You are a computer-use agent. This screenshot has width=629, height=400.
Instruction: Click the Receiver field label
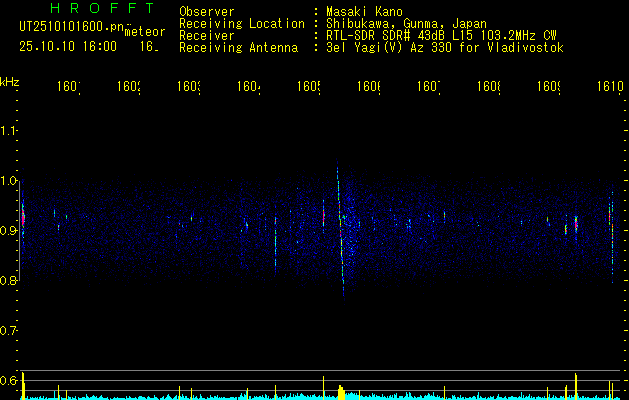207,36
